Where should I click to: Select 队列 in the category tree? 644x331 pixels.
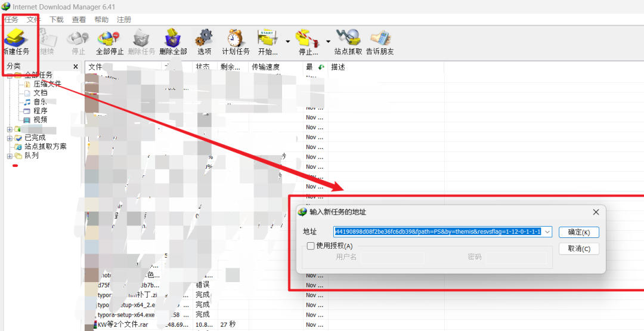[31, 156]
